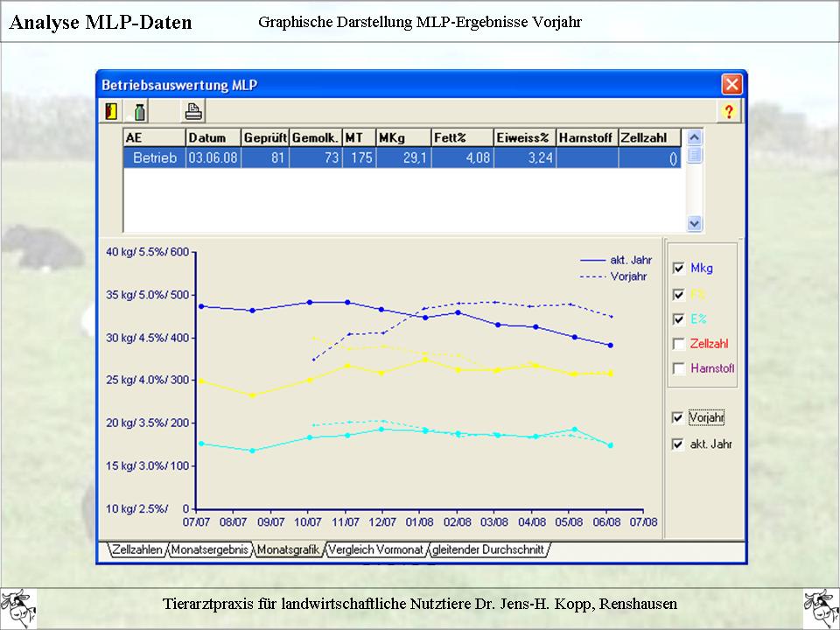The height and width of the screenshot is (630, 840).
Task: Click the Datum column header
Action: tap(212, 138)
